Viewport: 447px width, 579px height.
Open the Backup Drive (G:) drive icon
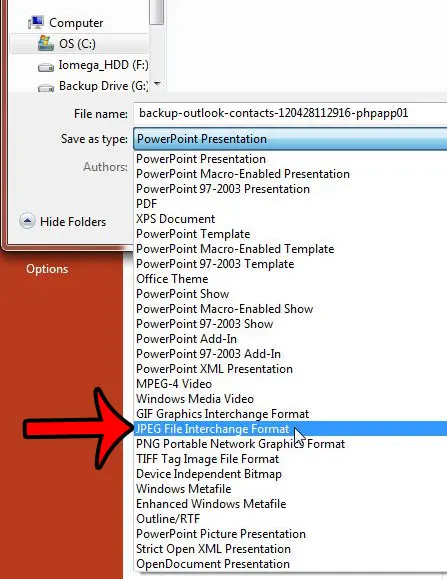coord(46,88)
